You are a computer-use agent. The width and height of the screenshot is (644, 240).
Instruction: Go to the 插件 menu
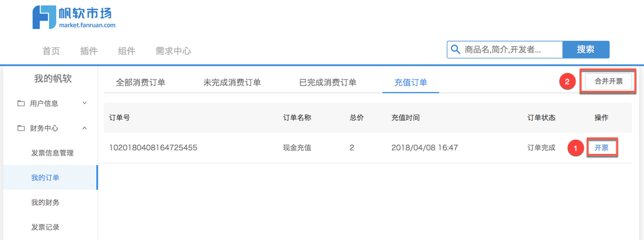click(x=89, y=51)
